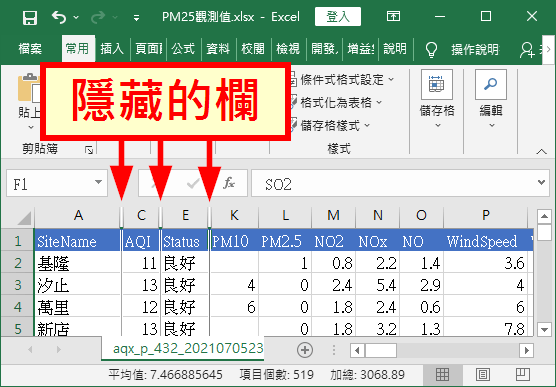Click the lightbulb 操作說明 search icon
The height and width of the screenshot is (387, 556).
point(431,49)
